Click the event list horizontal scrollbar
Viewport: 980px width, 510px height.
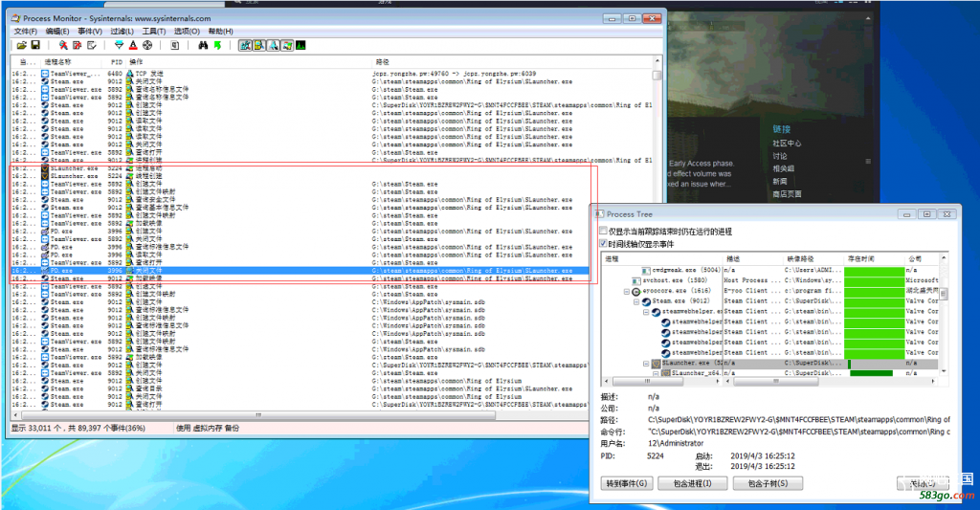(258, 415)
